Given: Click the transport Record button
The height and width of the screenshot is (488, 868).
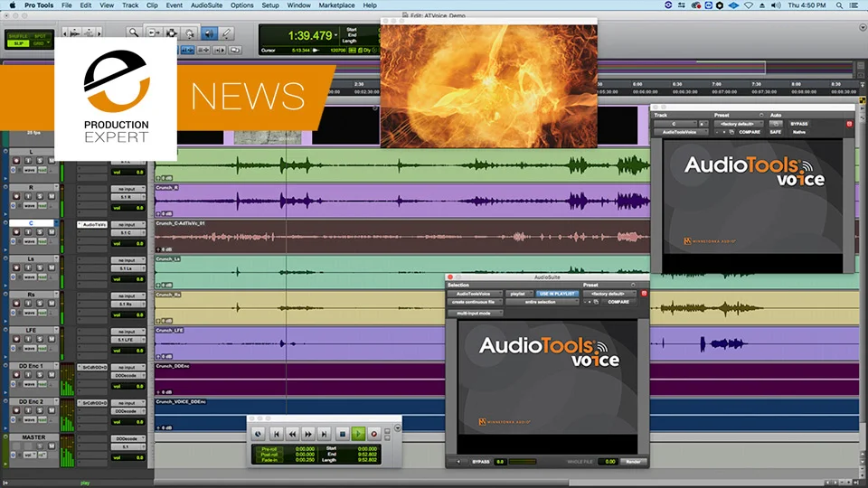Looking at the screenshot, I should click(x=374, y=435).
